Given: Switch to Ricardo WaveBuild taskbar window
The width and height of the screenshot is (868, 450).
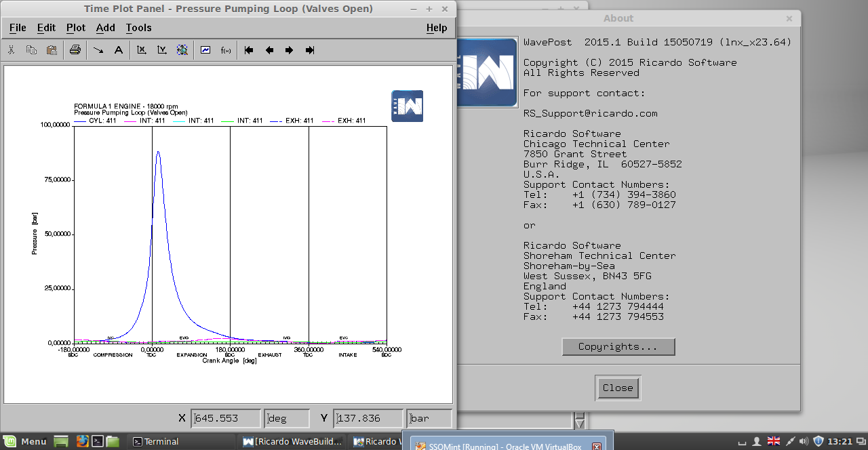Looking at the screenshot, I should [293, 441].
